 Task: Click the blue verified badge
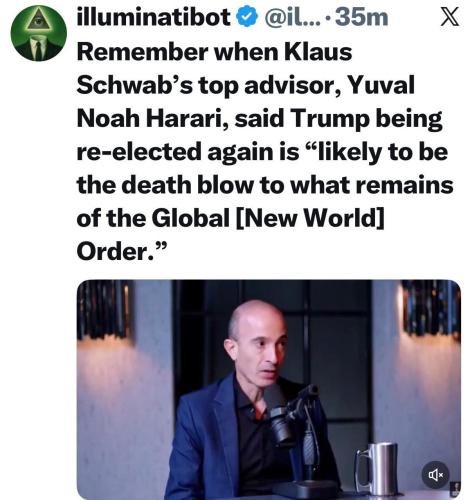tap(247, 17)
